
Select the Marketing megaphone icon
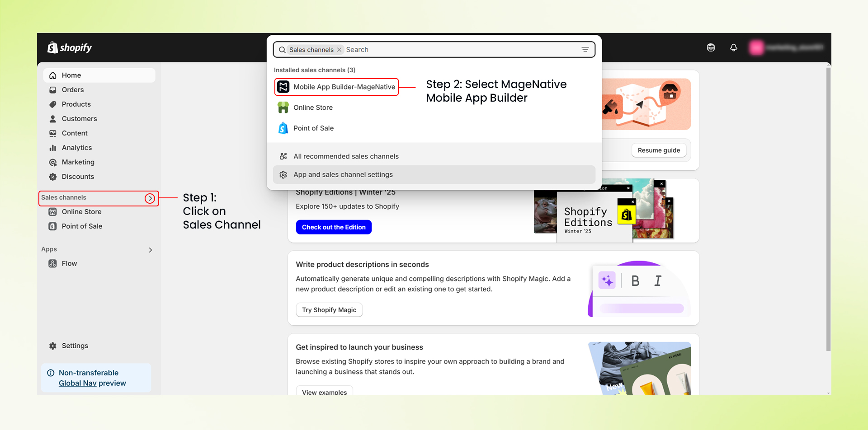[x=52, y=162]
